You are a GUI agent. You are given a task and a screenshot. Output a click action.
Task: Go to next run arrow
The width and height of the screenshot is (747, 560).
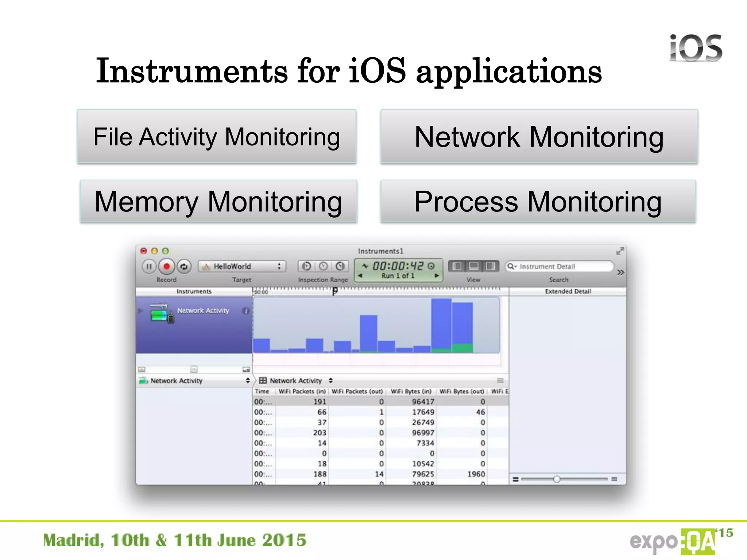tap(437, 276)
